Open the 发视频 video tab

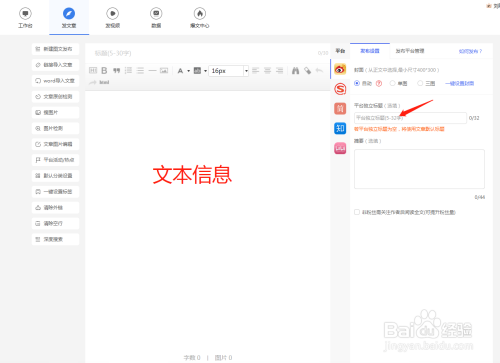coord(113,18)
